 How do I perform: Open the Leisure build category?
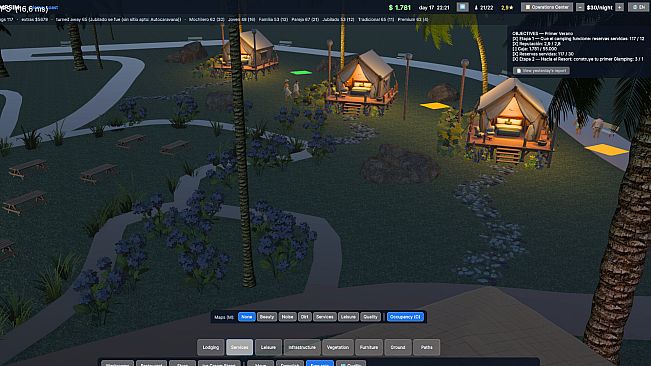click(268, 347)
